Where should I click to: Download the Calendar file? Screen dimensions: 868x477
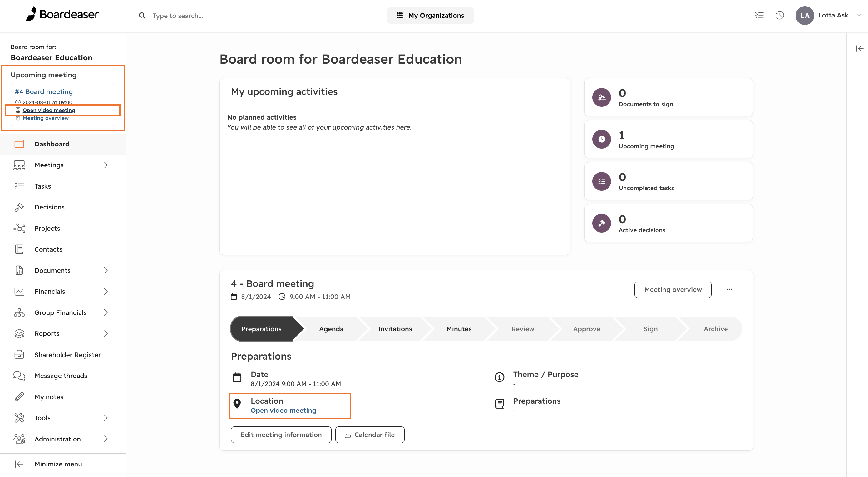point(370,435)
